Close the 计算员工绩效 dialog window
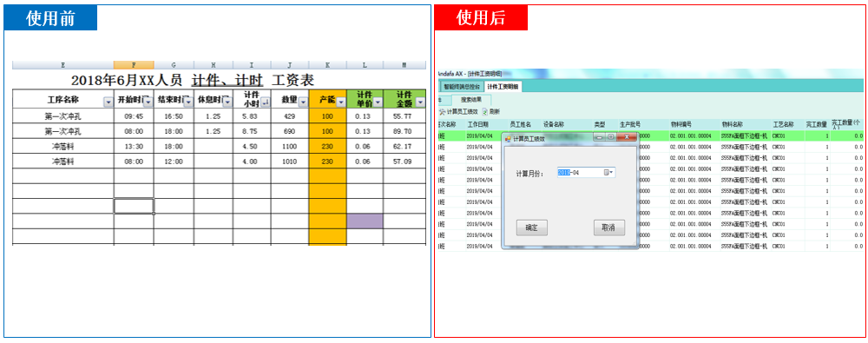 626,137
